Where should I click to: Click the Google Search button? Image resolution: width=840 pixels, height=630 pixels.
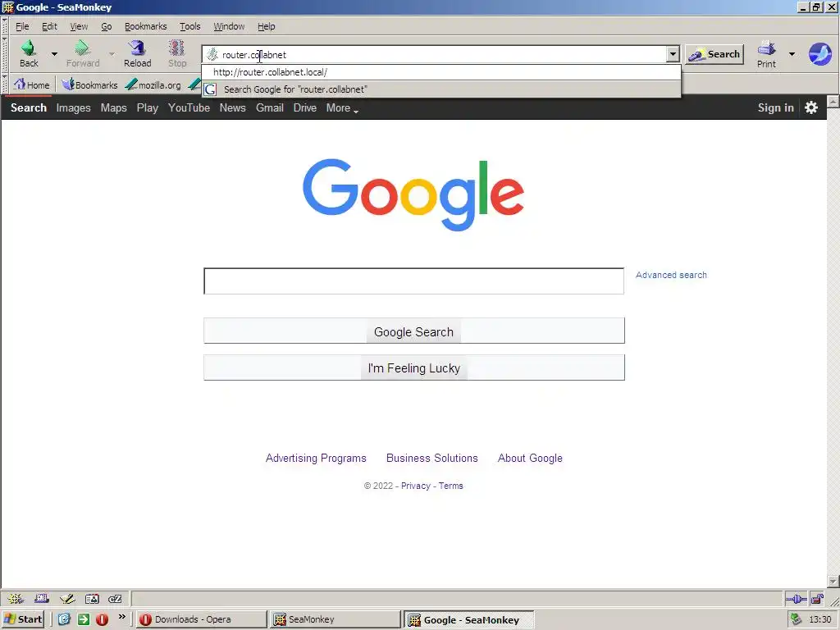414,331
